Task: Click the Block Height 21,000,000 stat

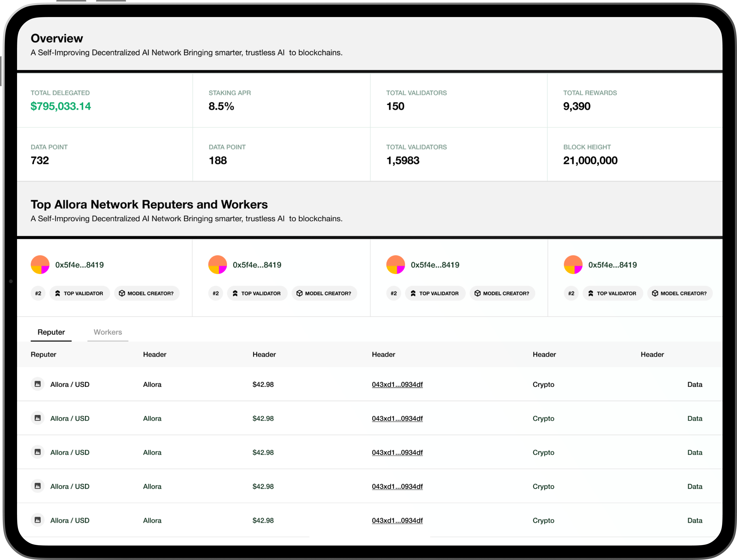Action: [x=590, y=160]
